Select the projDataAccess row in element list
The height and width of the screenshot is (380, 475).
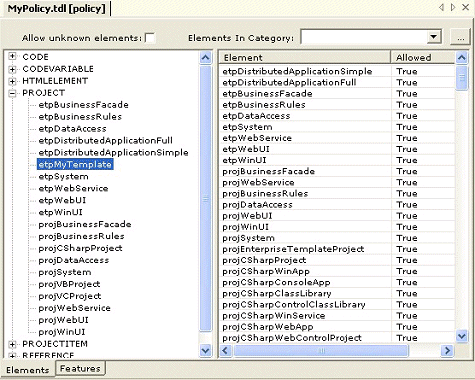coord(337,205)
